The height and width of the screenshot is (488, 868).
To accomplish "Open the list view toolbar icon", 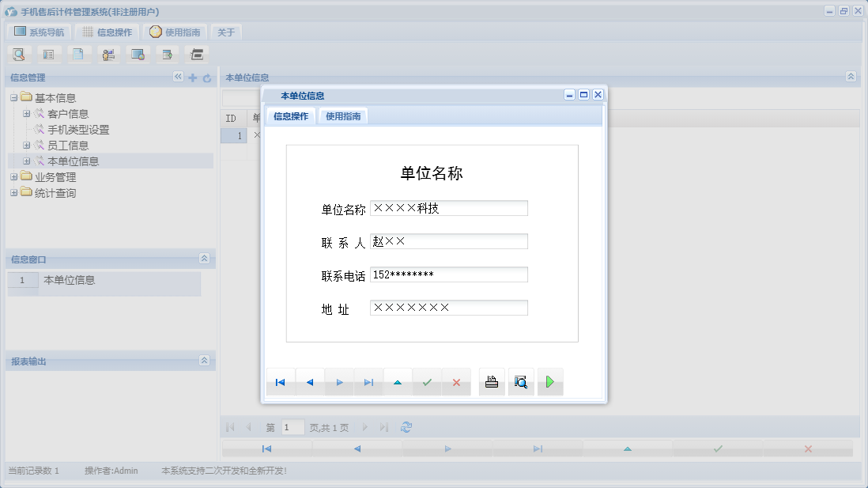I will (x=48, y=54).
